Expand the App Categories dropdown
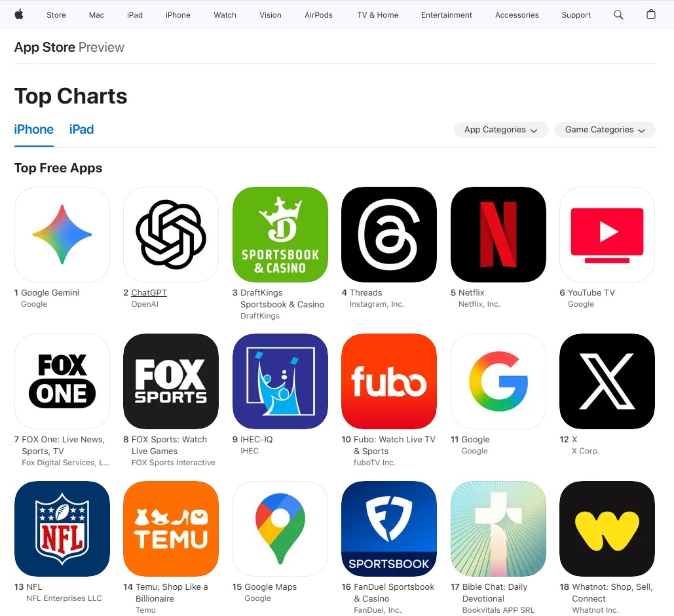 coord(501,130)
